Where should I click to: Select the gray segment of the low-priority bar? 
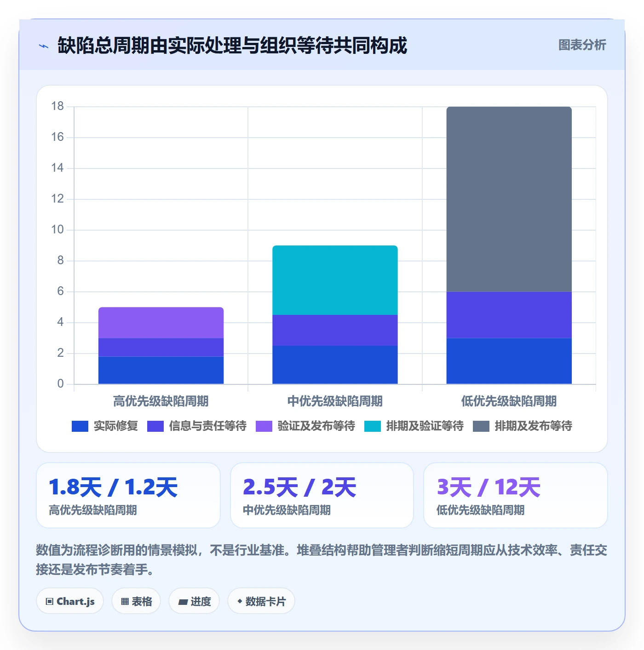click(x=509, y=199)
